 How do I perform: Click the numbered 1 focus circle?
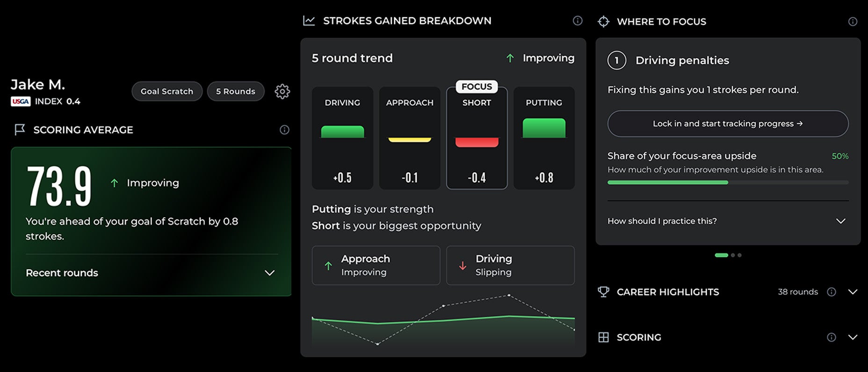click(616, 60)
